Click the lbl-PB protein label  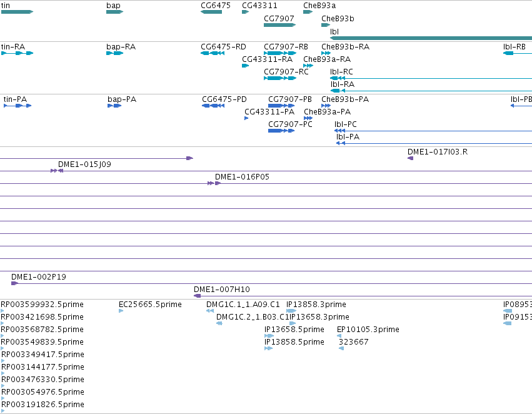(521, 99)
